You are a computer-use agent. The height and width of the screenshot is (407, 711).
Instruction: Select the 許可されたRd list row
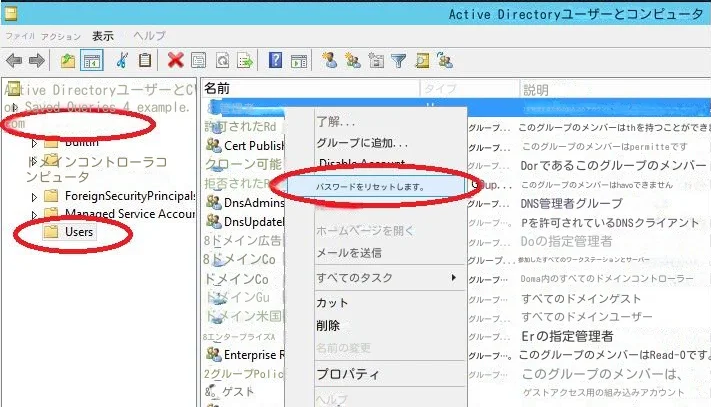tap(240, 126)
